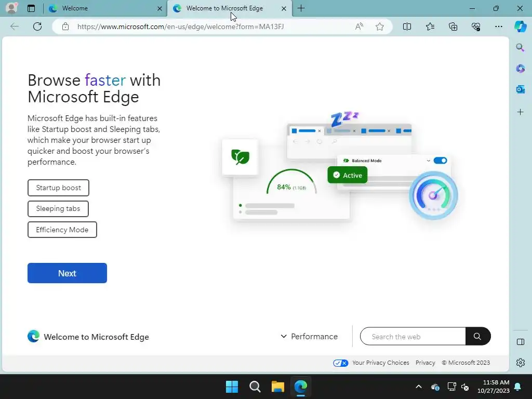
Task: Submit search with magnifier button
Action: (x=478, y=336)
